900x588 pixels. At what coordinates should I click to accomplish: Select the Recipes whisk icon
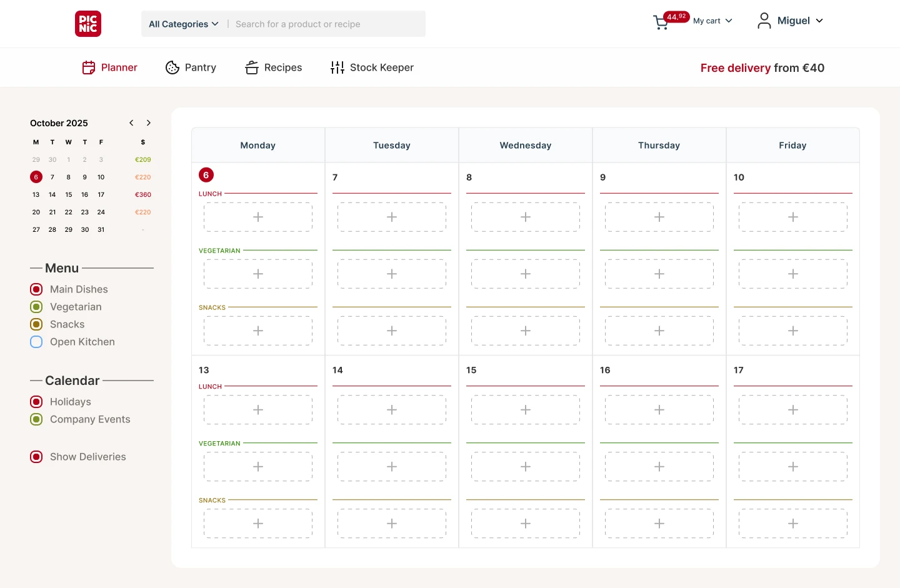point(251,67)
